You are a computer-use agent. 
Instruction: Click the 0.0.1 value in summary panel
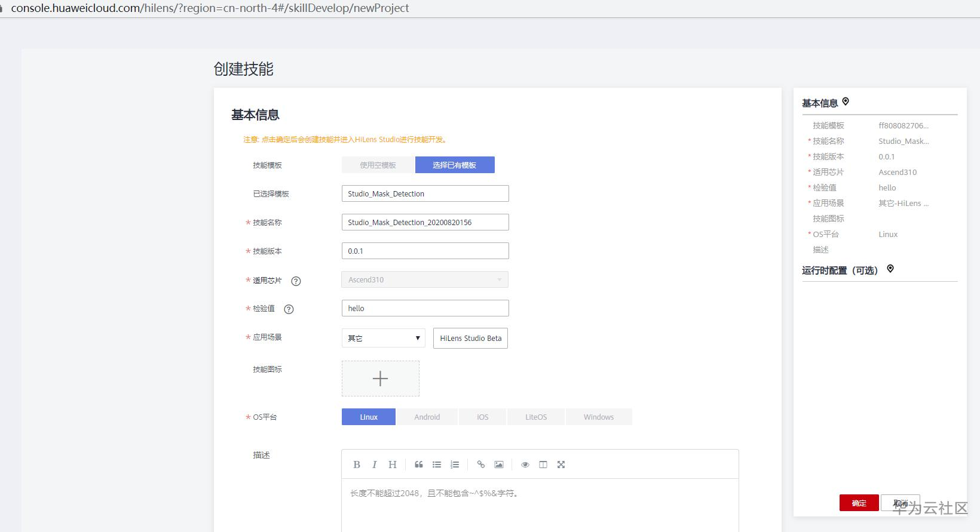[887, 156]
